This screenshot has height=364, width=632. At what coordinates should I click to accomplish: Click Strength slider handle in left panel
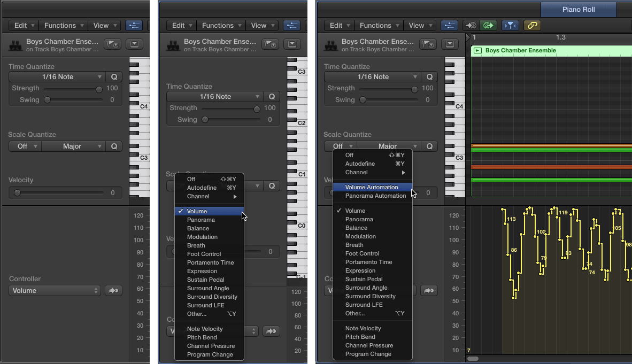(x=99, y=89)
